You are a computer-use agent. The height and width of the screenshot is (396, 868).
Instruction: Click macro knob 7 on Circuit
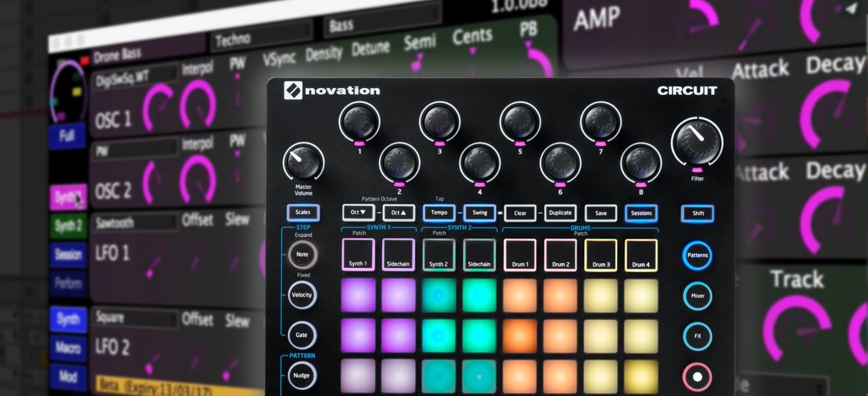601,123
